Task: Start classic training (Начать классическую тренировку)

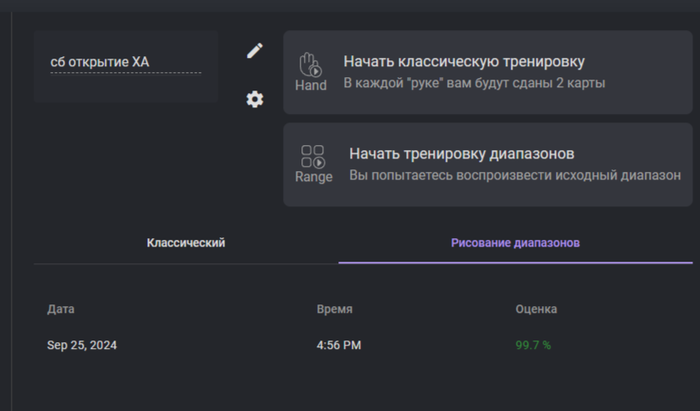Action: [488, 72]
